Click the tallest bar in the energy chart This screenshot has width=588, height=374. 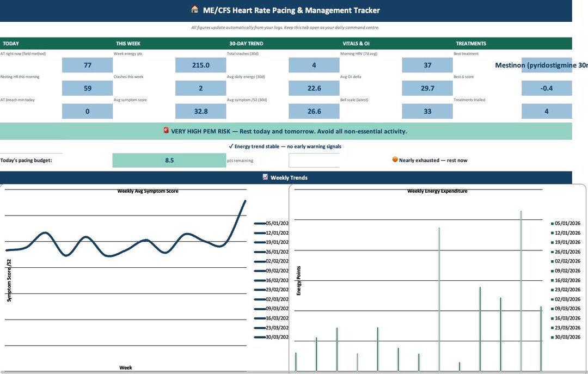521,291
